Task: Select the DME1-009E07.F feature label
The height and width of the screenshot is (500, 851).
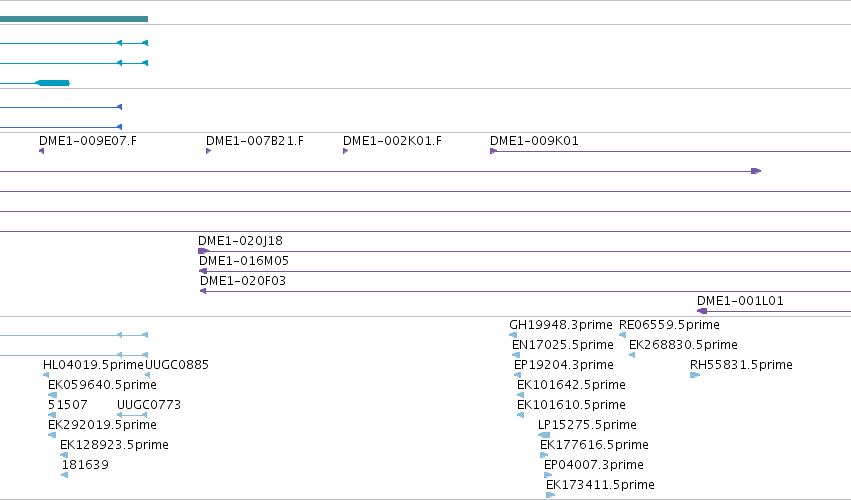Action: point(88,141)
